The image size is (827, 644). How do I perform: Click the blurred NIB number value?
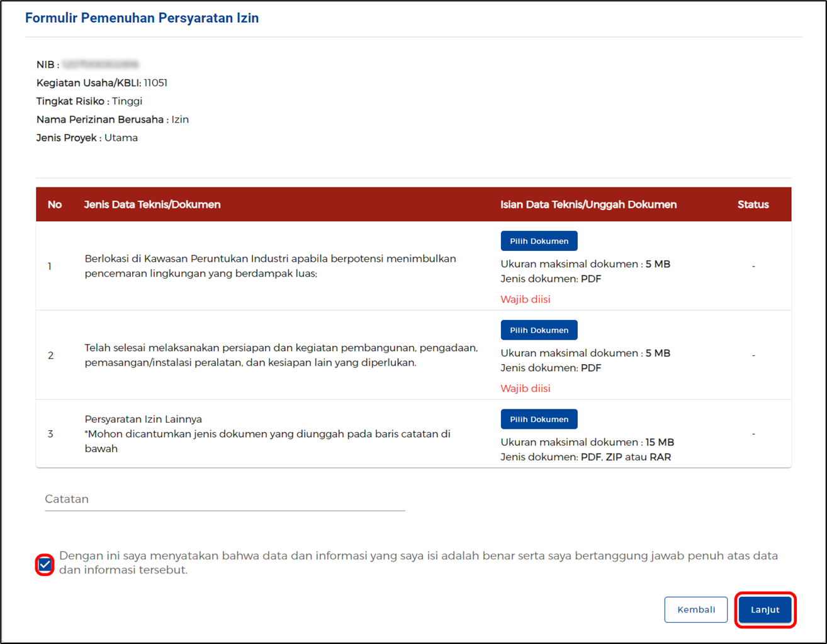(x=101, y=65)
